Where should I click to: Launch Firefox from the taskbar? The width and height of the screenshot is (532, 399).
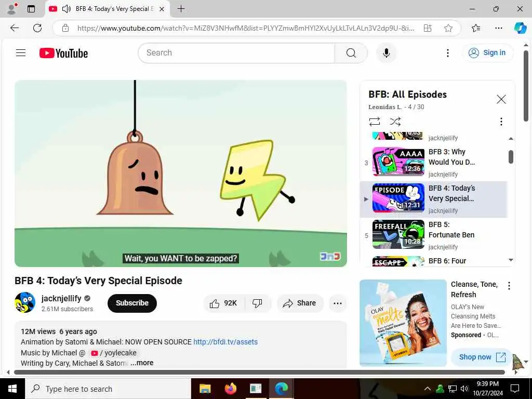coord(230,389)
